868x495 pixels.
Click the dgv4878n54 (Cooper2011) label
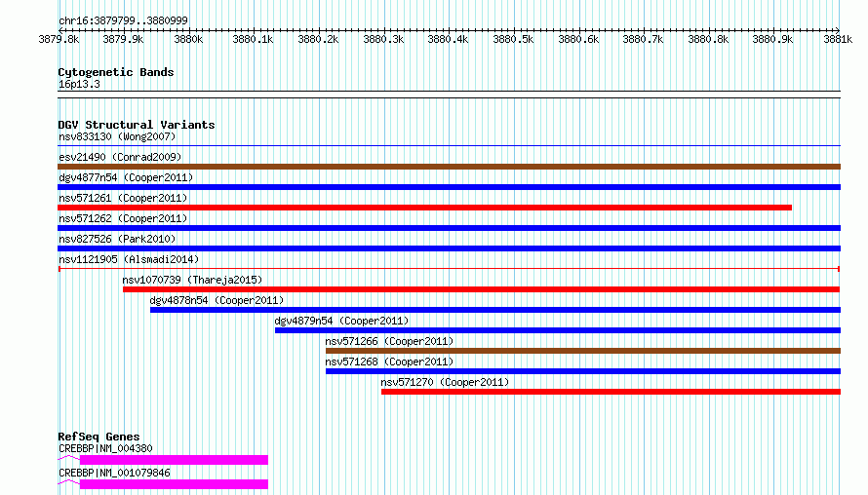coord(217,300)
